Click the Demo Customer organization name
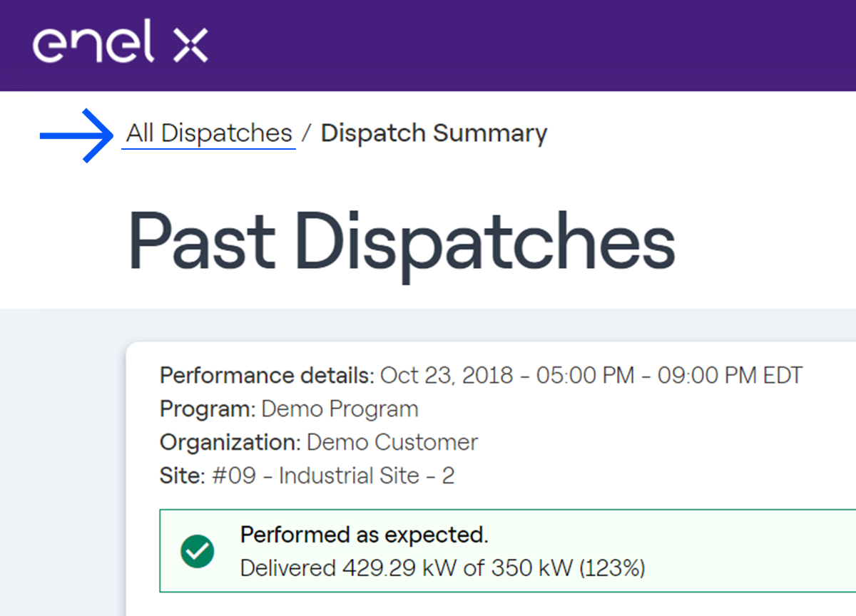 tap(392, 442)
